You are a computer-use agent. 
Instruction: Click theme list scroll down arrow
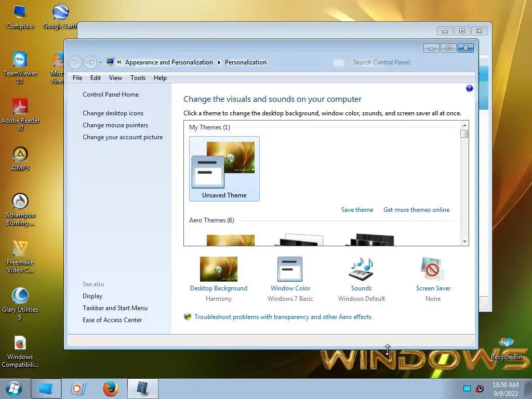coord(464,242)
